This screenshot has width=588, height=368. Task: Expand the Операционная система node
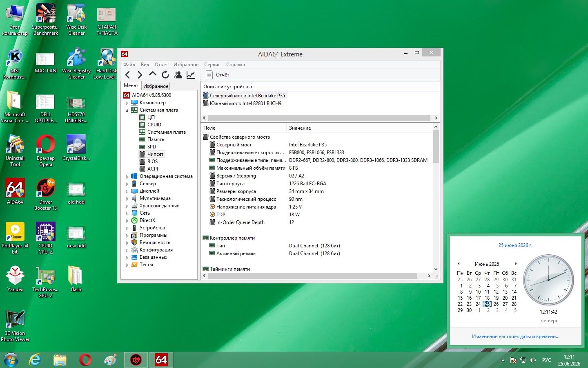point(127,177)
